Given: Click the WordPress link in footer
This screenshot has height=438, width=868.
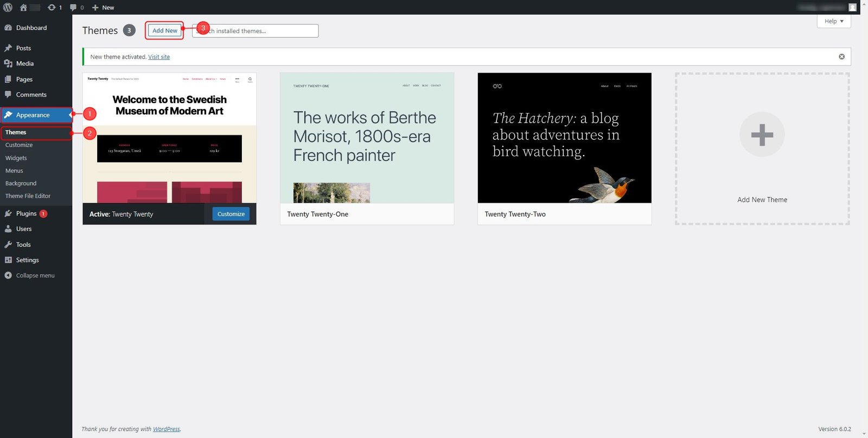Looking at the screenshot, I should (167, 429).
